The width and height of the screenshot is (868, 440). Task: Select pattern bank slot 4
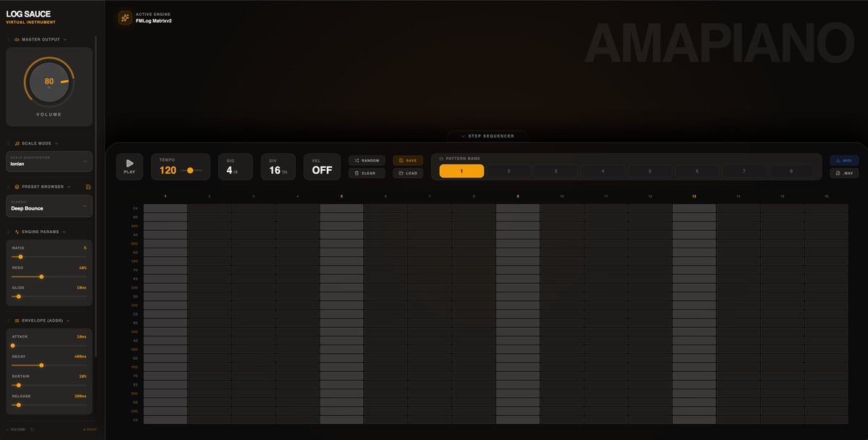(603, 171)
